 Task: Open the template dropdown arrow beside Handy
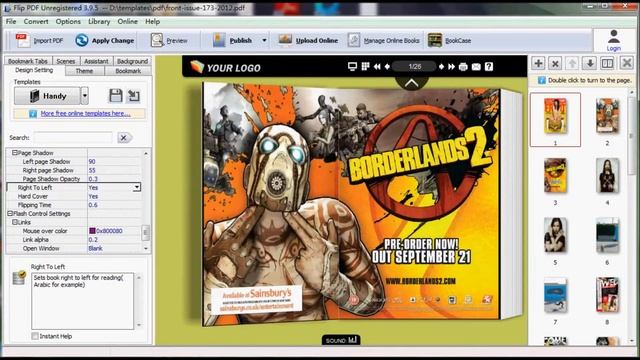84,96
